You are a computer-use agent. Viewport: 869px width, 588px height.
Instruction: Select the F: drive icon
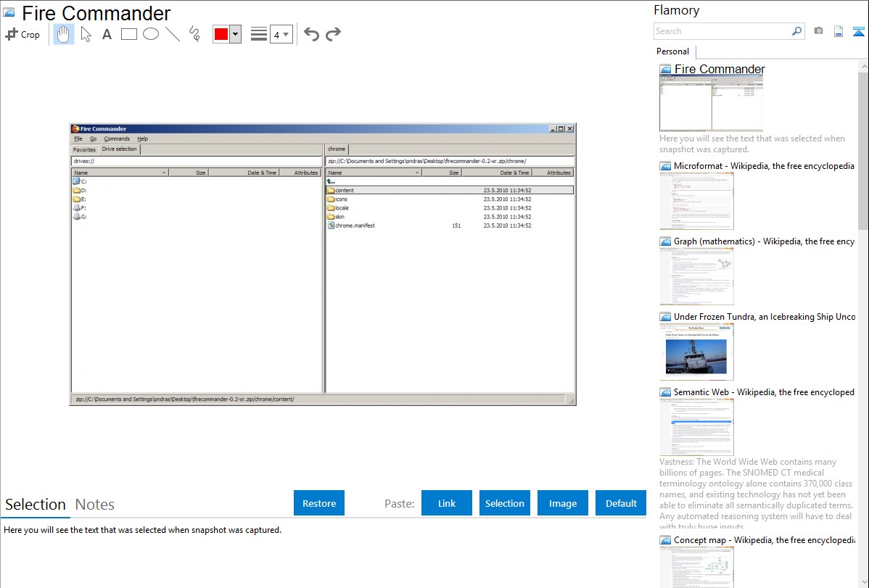click(76, 208)
